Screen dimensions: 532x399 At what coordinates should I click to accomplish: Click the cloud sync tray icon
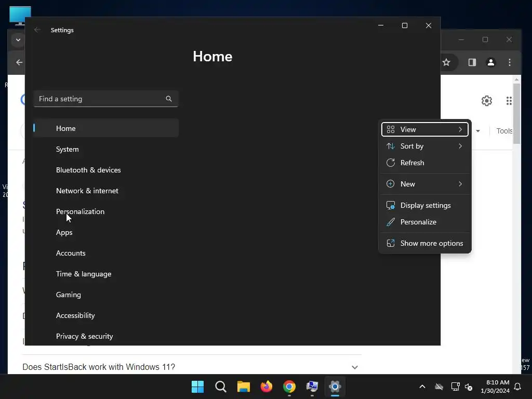(x=439, y=387)
